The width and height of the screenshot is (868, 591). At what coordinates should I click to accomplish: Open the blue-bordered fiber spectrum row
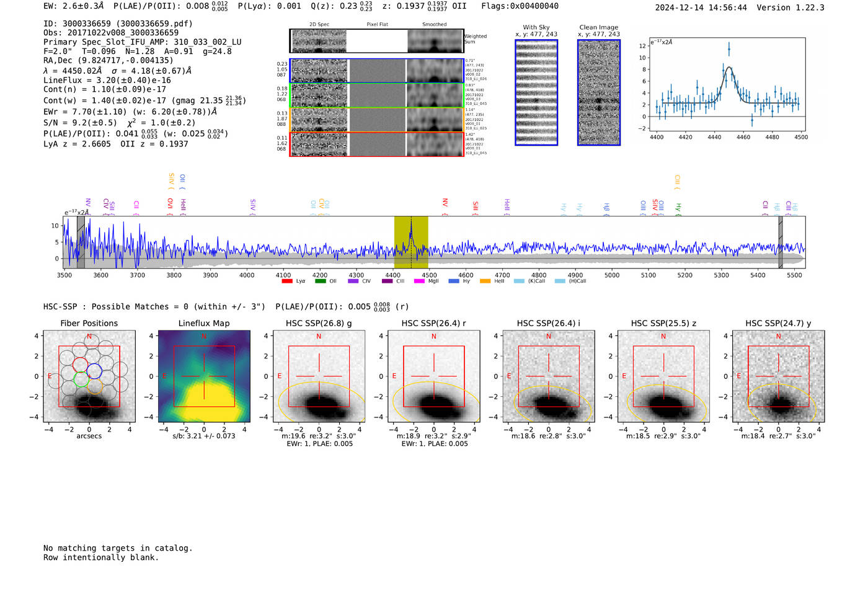377,71
